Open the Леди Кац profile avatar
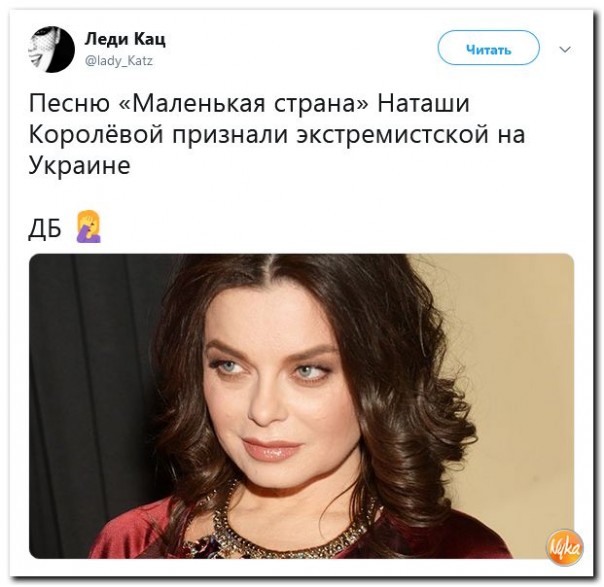The width and height of the screenshot is (604, 587). 52,49
